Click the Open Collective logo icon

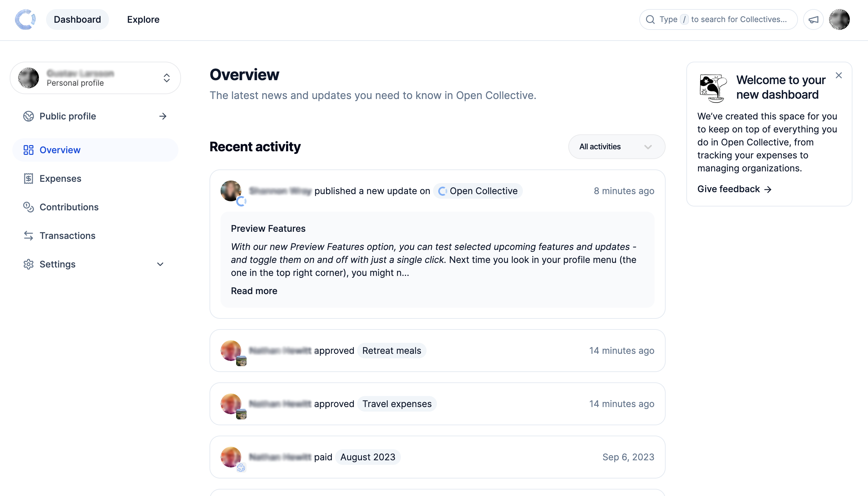[x=25, y=19]
